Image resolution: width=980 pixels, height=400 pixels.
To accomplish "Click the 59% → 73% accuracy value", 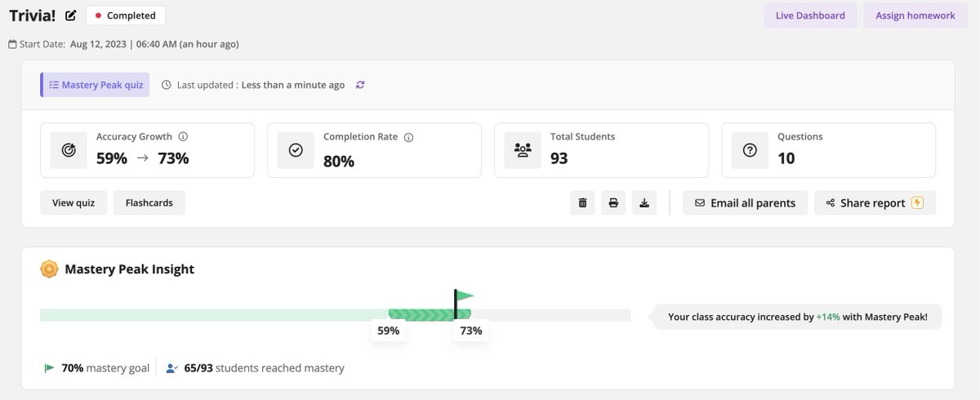I will (x=143, y=158).
